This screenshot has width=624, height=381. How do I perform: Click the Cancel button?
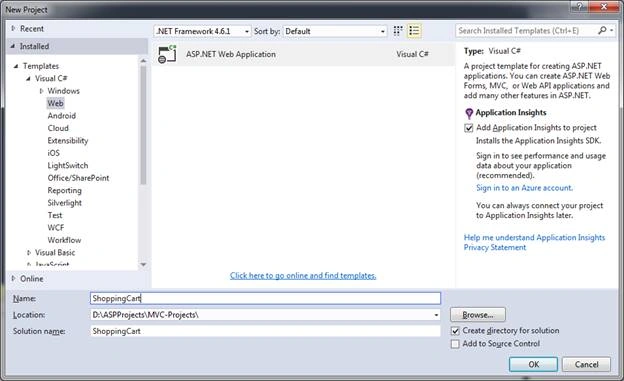tap(586, 364)
